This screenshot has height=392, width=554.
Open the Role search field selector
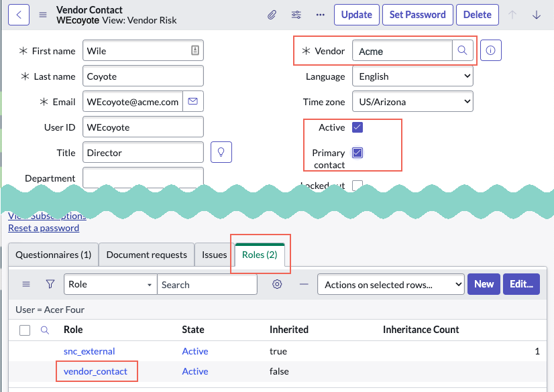tap(111, 284)
